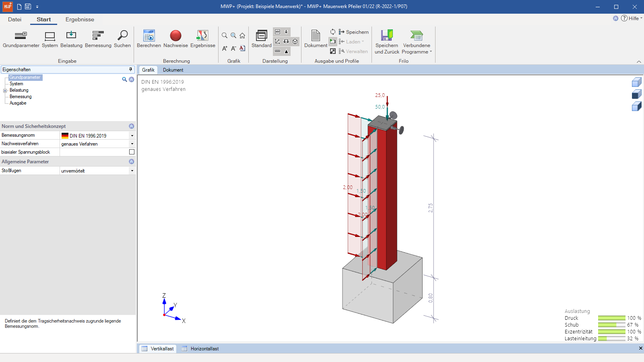Viewport: 644px width, 362px height.
Task: Click the Lasteinleitung utilization bar
Action: [612, 339]
